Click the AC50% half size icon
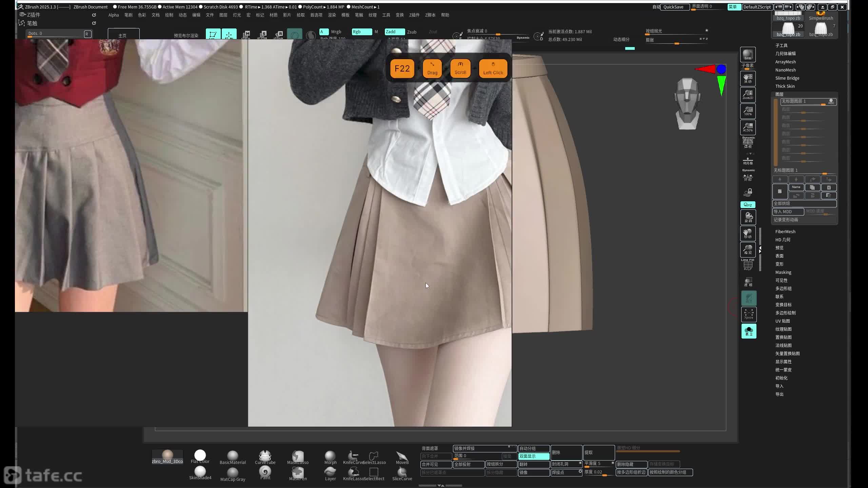 click(748, 127)
